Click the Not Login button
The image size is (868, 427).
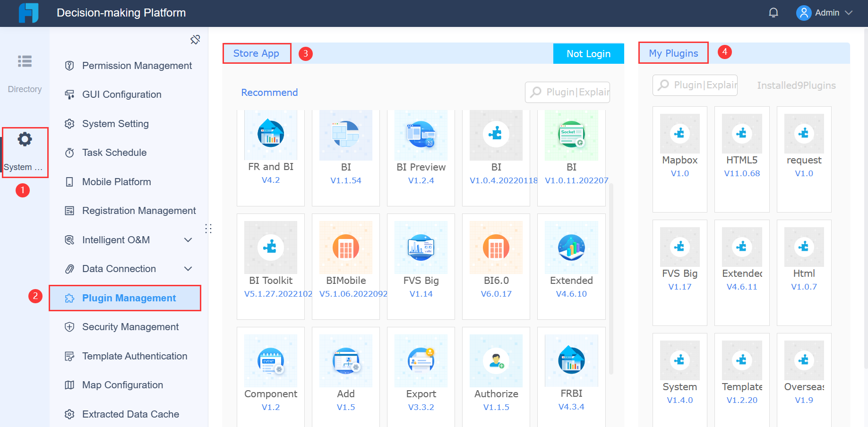point(588,53)
